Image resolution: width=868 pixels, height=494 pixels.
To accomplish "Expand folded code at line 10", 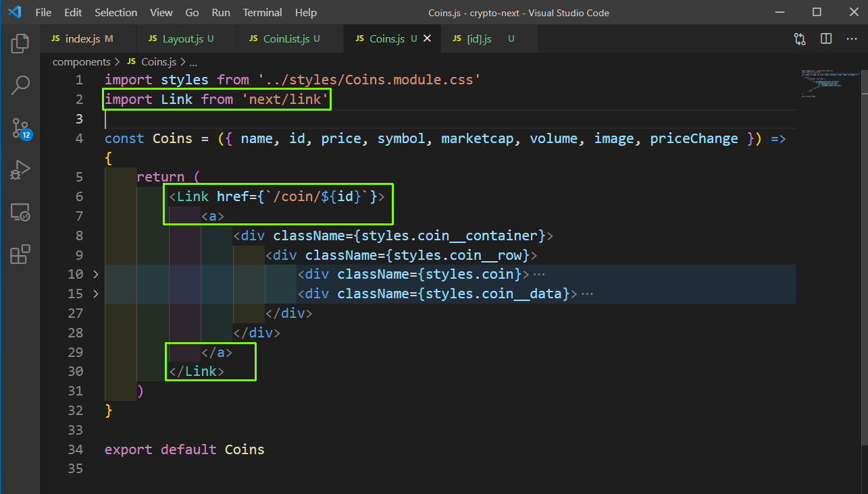I will (95, 274).
